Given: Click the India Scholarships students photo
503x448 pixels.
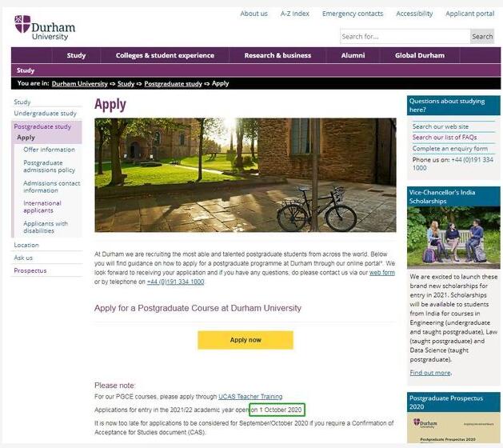Looking at the screenshot, I should click(453, 238).
